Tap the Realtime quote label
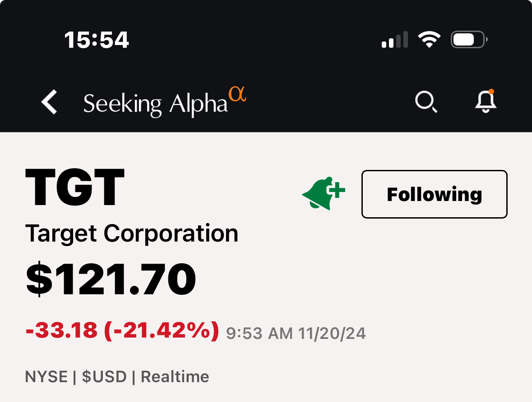Image resolution: width=532 pixels, height=402 pixels. tap(175, 377)
